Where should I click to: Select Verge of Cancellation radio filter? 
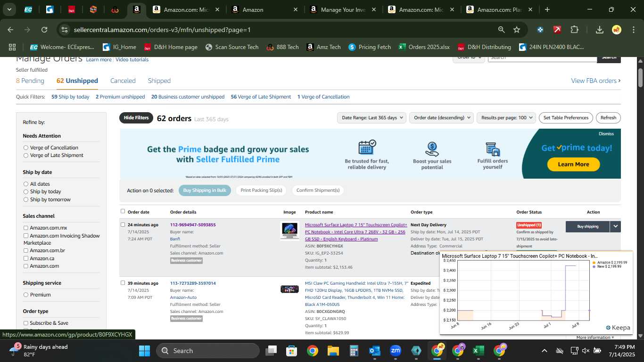point(26,148)
